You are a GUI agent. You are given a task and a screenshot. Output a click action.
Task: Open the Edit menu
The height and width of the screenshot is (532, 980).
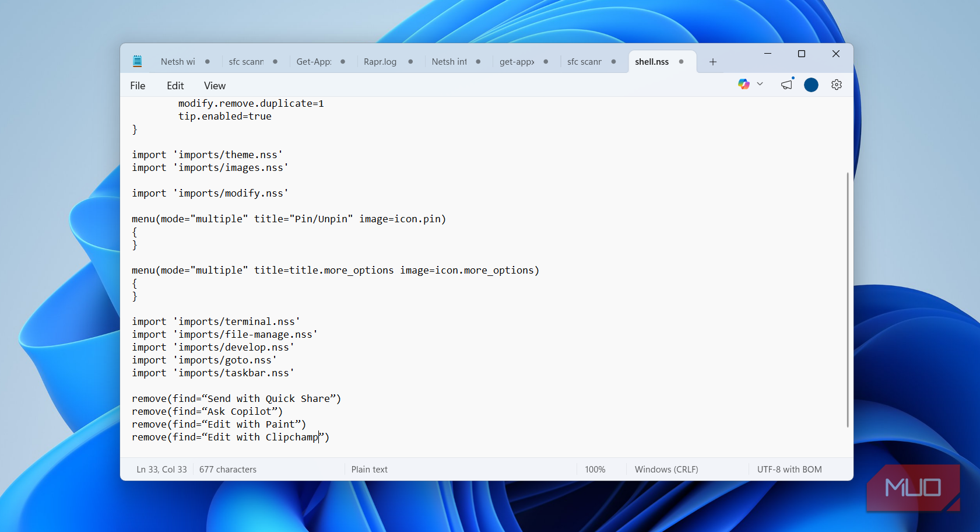[175, 86]
